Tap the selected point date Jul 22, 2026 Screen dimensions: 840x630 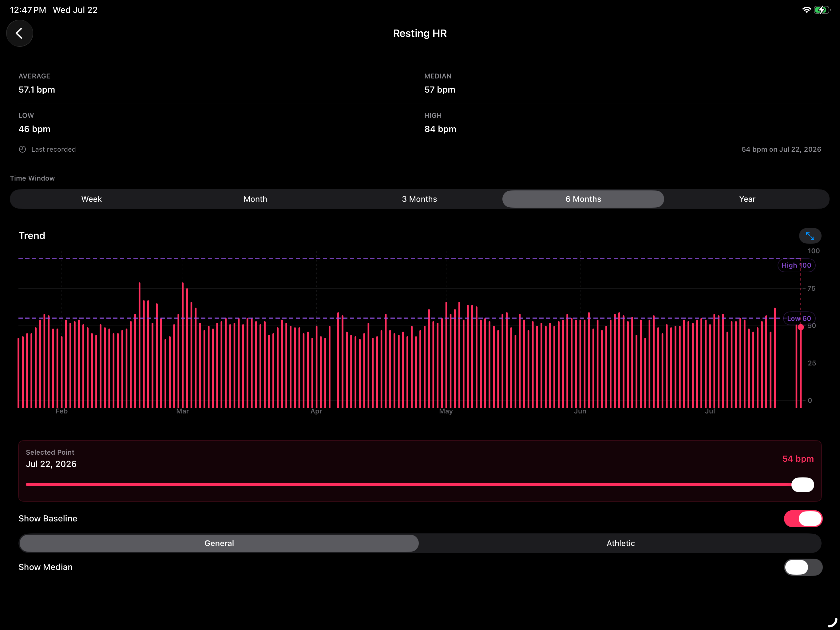[51, 464]
